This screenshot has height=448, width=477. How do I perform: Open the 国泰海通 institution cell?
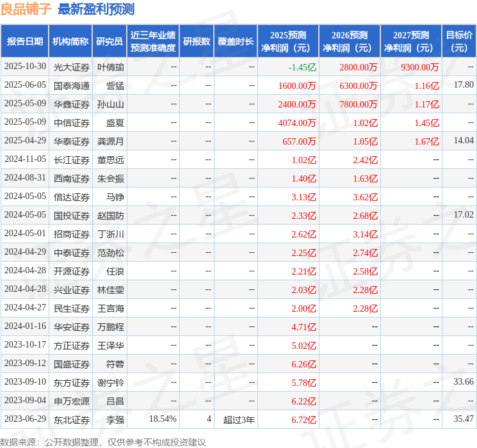pyautogui.click(x=72, y=85)
